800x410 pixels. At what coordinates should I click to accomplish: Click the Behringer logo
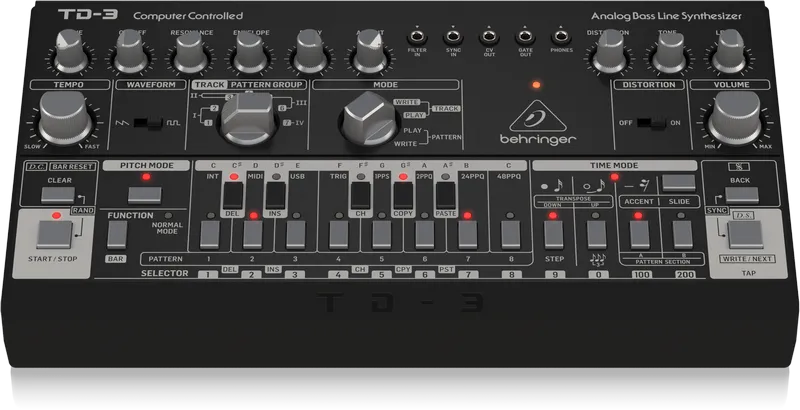point(538,122)
